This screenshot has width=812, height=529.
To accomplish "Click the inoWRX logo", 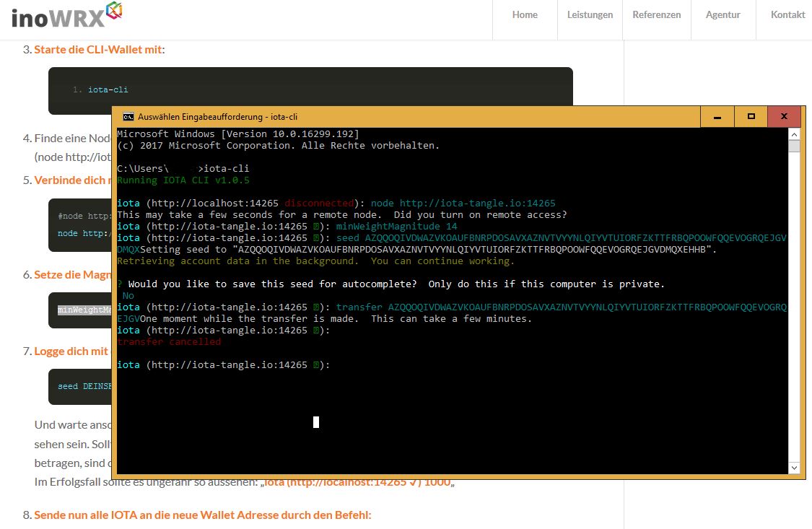I will 67,15.
